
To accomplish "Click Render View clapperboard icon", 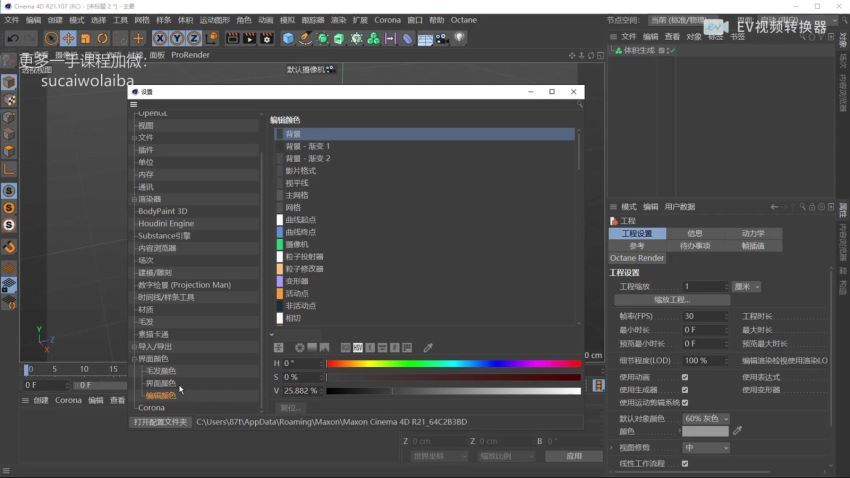I will point(232,38).
